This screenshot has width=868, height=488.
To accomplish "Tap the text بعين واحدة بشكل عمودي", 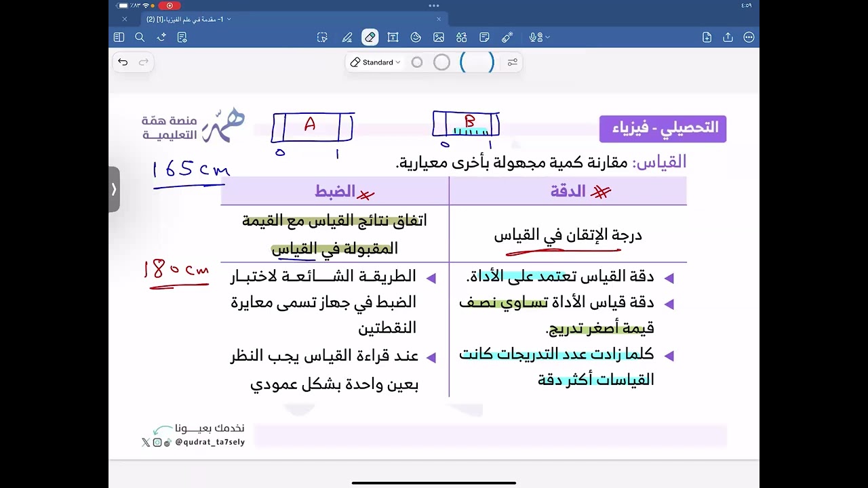I will (334, 384).
